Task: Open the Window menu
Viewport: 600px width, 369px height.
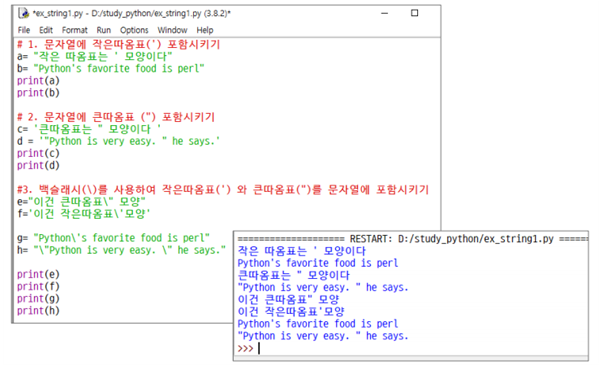Action: point(172,30)
